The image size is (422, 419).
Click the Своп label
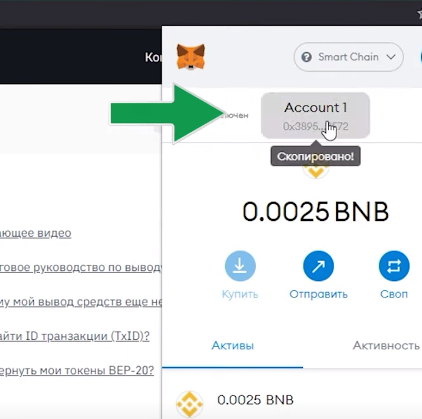(394, 294)
